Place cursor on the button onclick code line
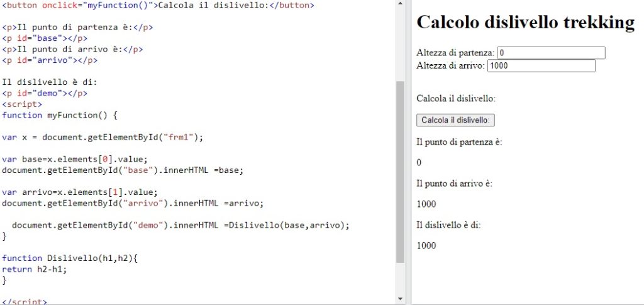Viewport: 644px width, 305px height. 158,5
